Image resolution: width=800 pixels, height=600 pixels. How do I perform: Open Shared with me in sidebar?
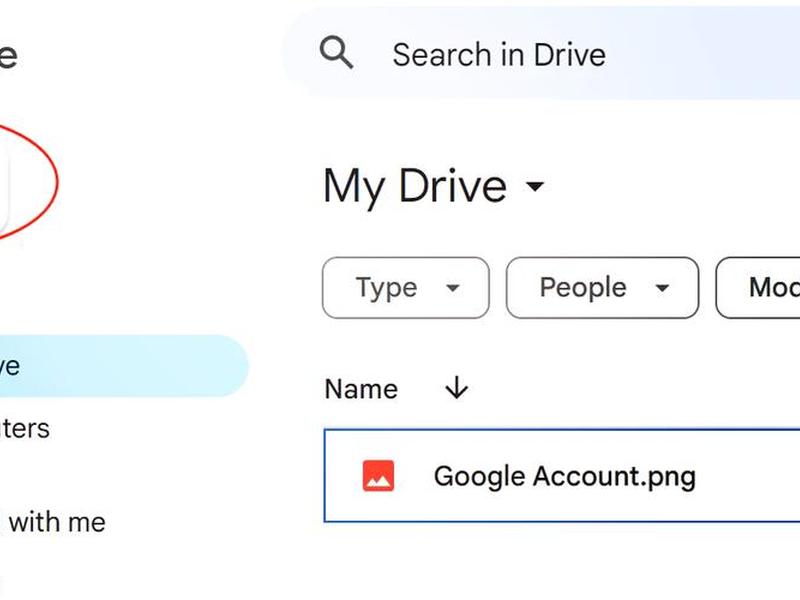[x=53, y=522]
